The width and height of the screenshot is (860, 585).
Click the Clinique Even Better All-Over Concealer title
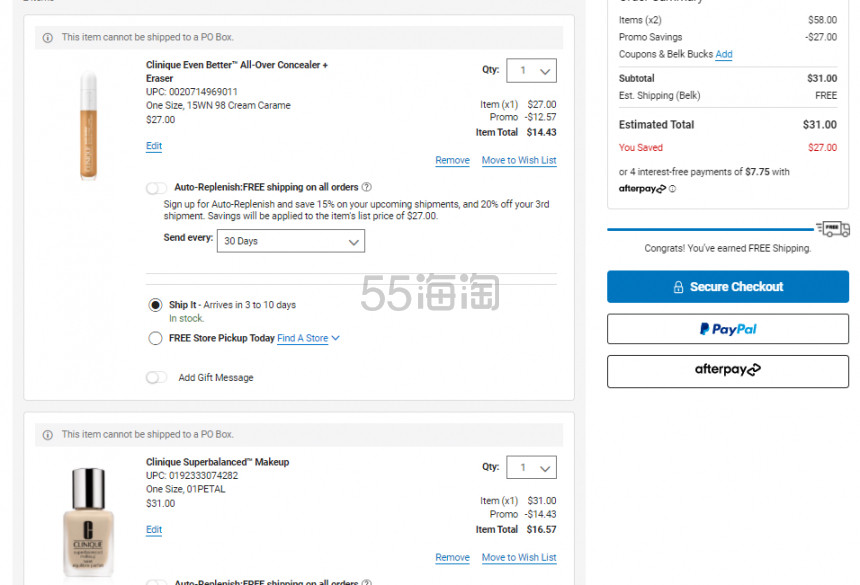[237, 71]
